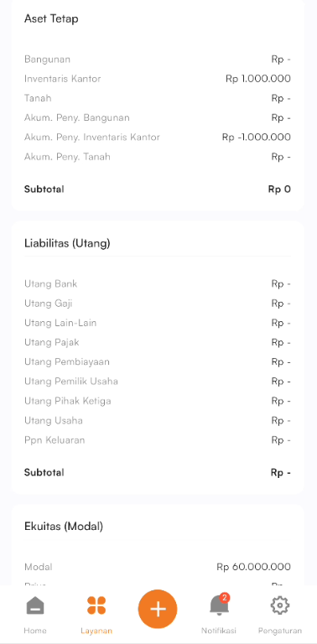Select the Ppn Keluaran row
This screenshot has width=317, height=644.
click(x=158, y=440)
